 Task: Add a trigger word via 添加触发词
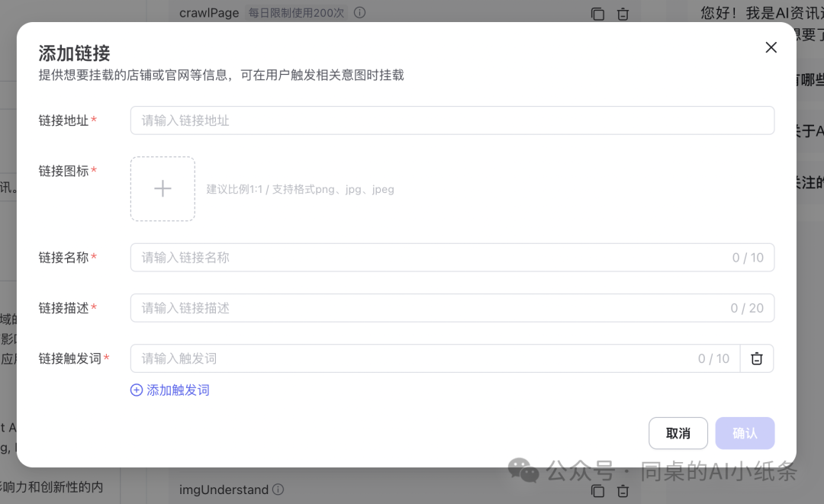click(x=176, y=390)
